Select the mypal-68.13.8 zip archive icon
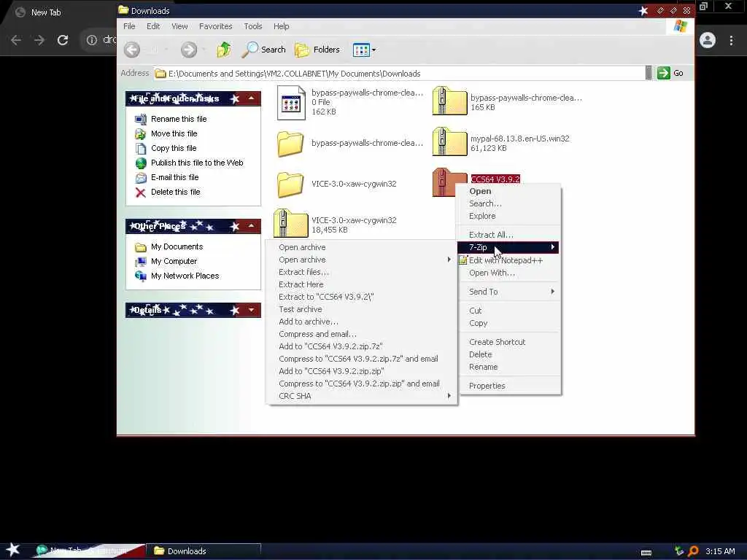Image resolution: width=747 pixels, height=560 pixels. coord(449,141)
